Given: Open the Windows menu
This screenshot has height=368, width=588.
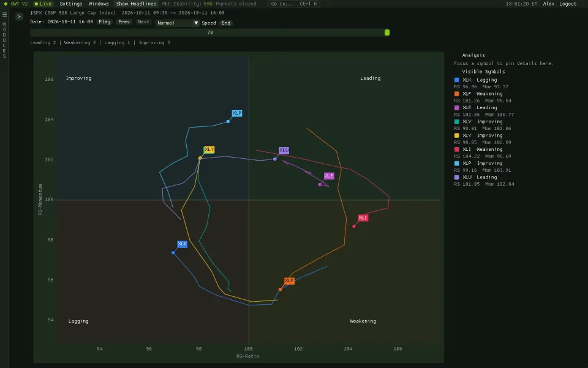Looking at the screenshot, I should pyautogui.click(x=99, y=4).
